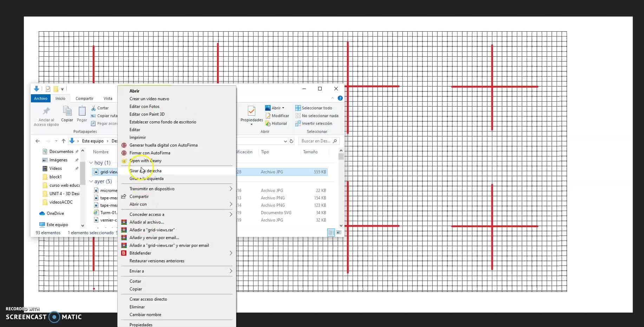Screen dimensions: 644x327
Task: Click the Cortar scissors icon in the ribbon
Action: tap(93, 108)
